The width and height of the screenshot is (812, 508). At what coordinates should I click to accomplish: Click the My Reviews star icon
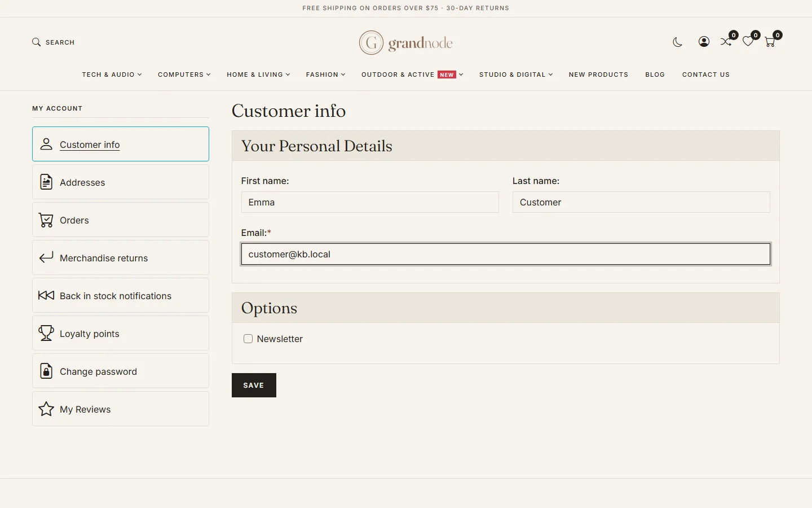pyautogui.click(x=46, y=409)
